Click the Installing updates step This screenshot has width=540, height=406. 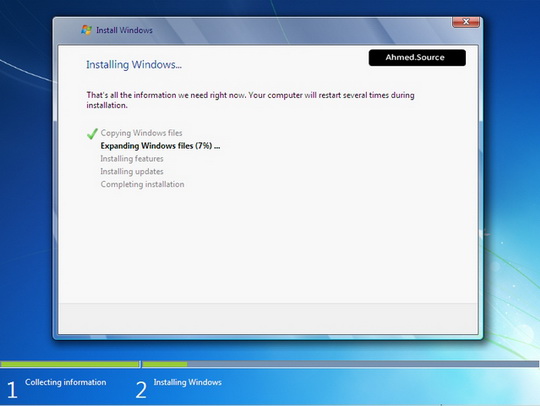(132, 171)
